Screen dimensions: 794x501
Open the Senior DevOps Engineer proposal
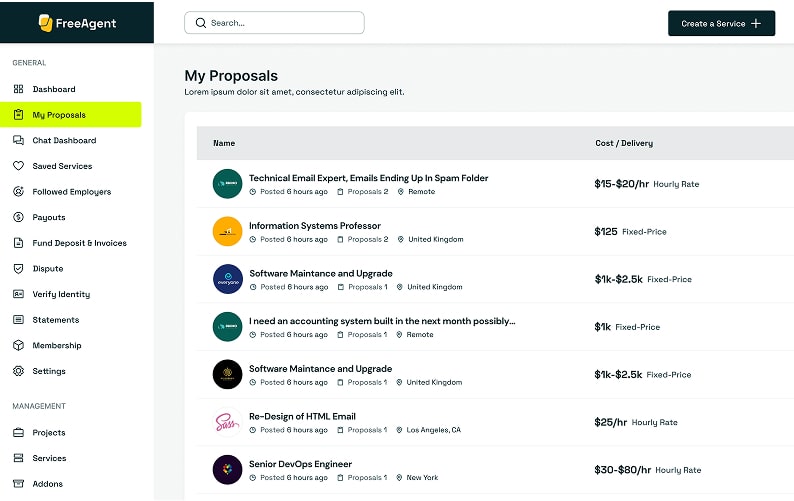(x=300, y=464)
